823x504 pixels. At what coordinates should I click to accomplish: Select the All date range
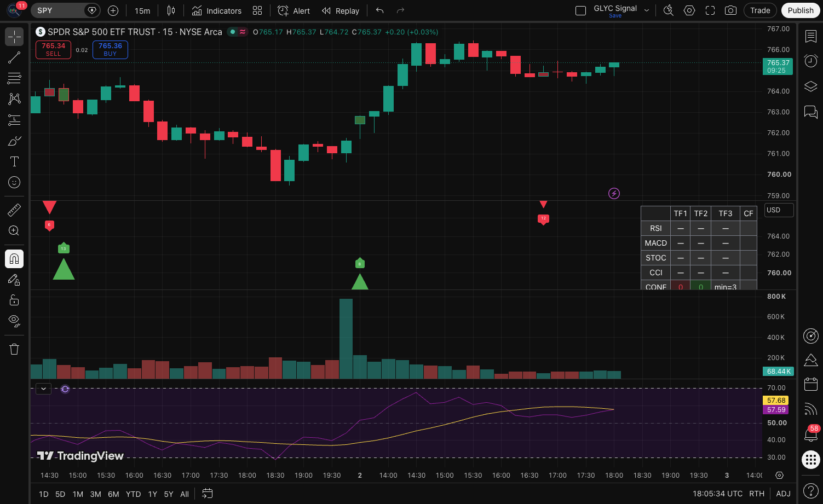click(185, 494)
